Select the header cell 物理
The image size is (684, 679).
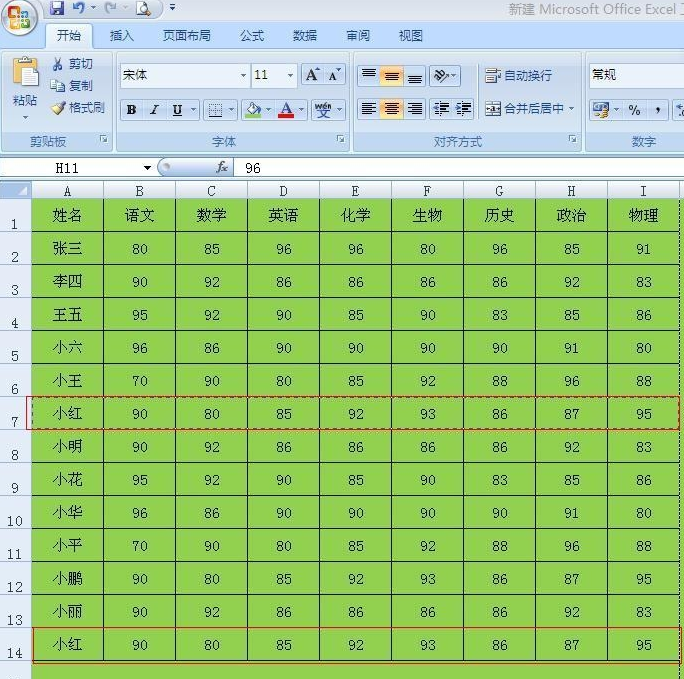(x=643, y=215)
